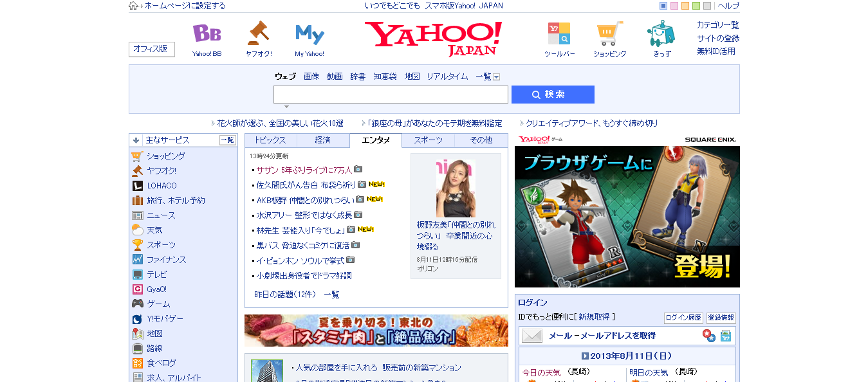Click the 天気 weather icon in the sidebar

click(137, 230)
